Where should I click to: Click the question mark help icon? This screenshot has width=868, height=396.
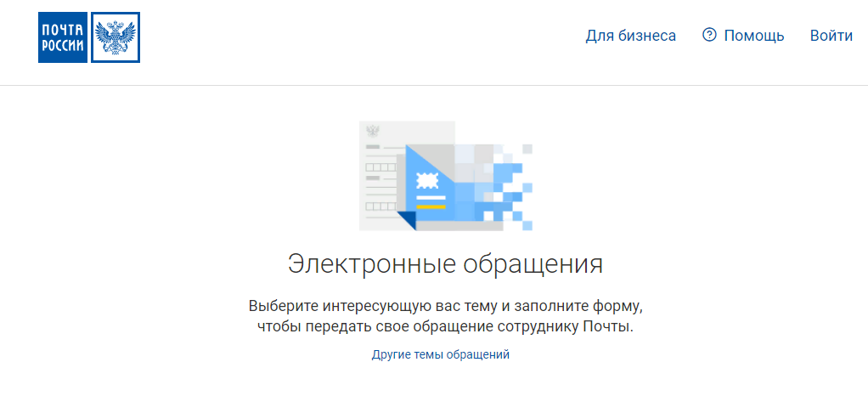pyautogui.click(x=710, y=35)
